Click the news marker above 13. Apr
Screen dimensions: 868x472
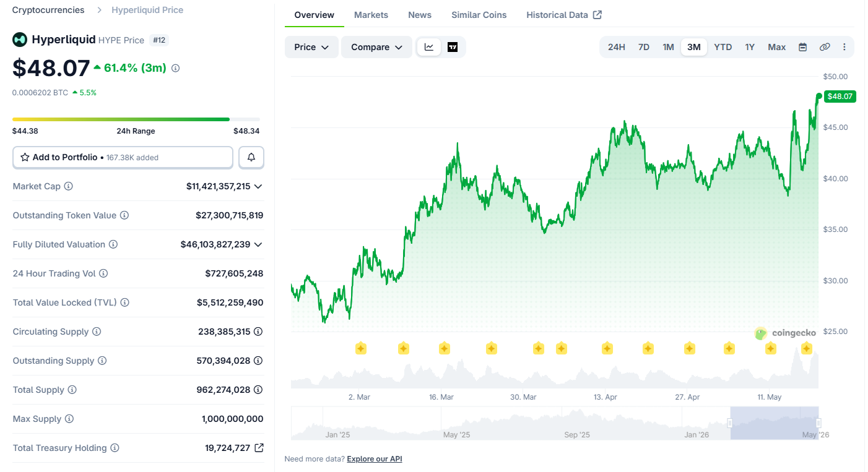pyautogui.click(x=607, y=348)
